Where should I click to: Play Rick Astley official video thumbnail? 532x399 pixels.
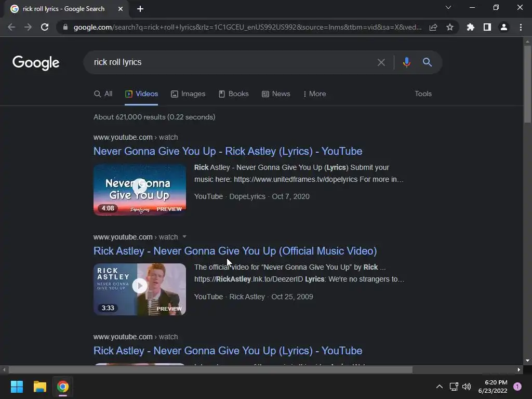click(140, 289)
